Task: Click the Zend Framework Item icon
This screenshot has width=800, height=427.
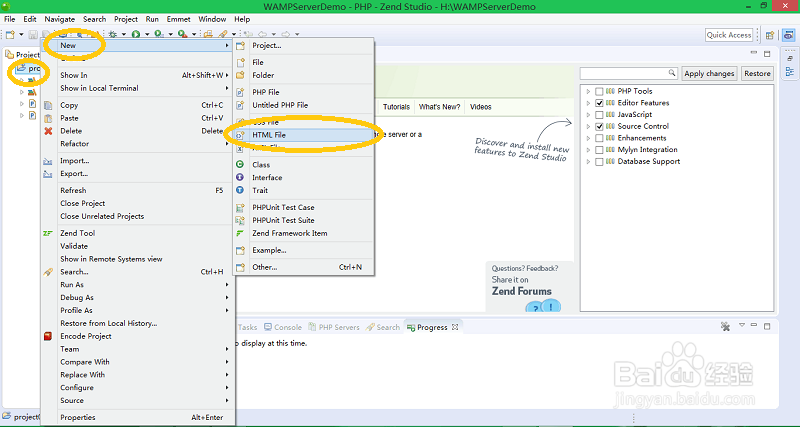Action: pos(240,233)
